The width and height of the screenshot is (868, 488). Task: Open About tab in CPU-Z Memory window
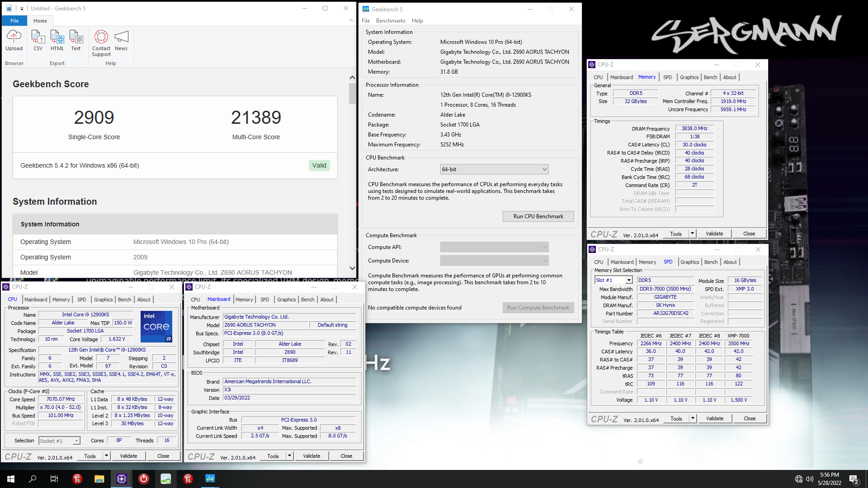tap(730, 77)
